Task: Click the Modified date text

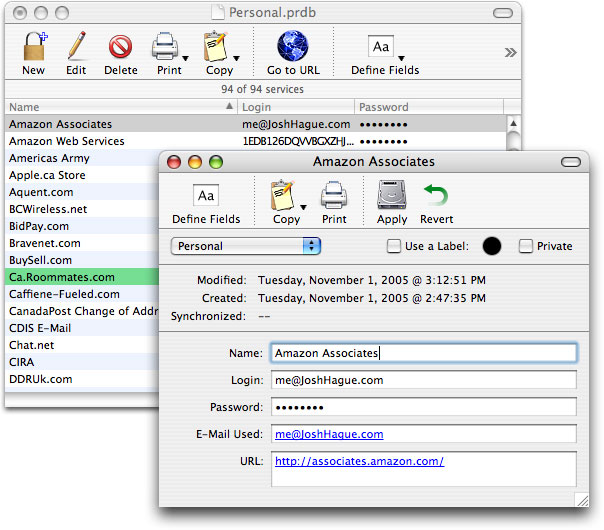Action: coord(372,280)
